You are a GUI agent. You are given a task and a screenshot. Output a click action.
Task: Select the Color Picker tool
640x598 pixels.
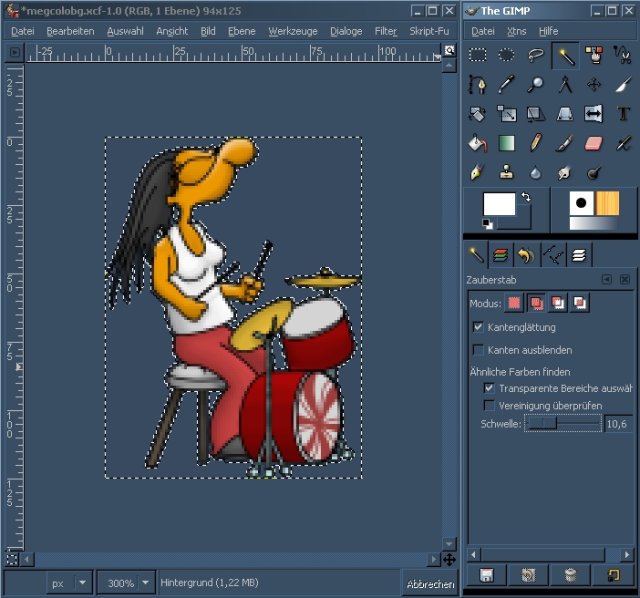click(x=507, y=84)
